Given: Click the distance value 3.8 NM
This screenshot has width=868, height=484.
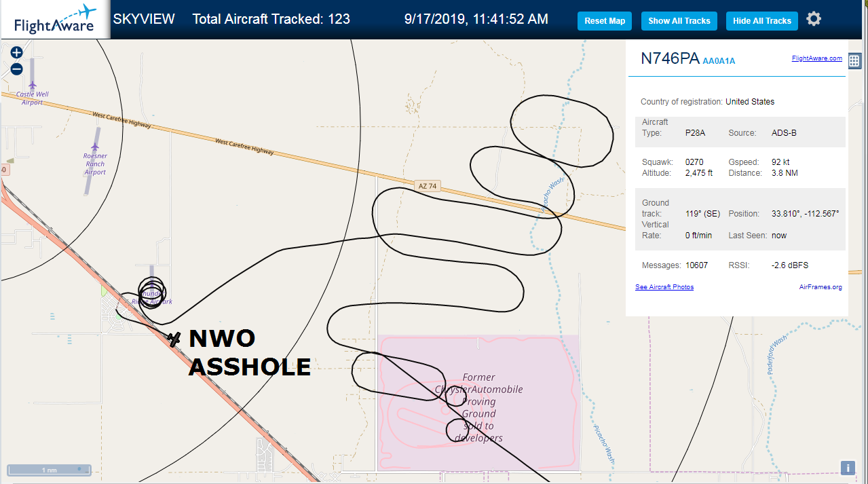Looking at the screenshot, I should [784, 173].
